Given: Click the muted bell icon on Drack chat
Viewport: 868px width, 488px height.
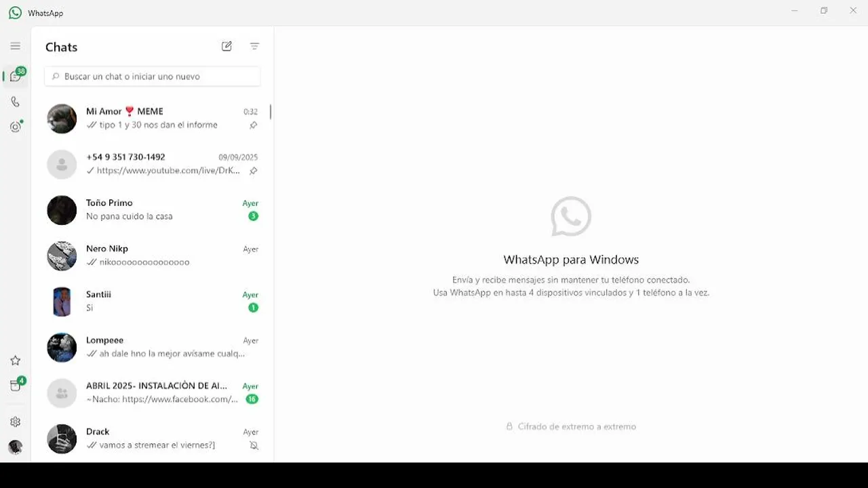Looking at the screenshot, I should 254,445.
